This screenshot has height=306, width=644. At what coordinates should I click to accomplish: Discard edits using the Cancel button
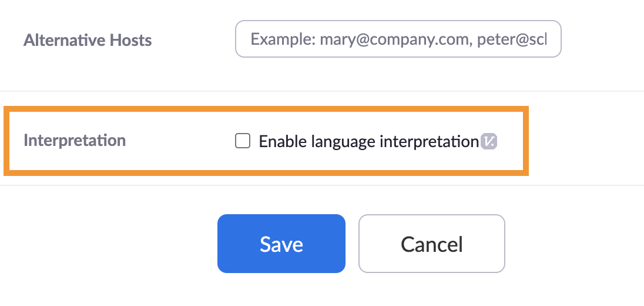click(432, 244)
